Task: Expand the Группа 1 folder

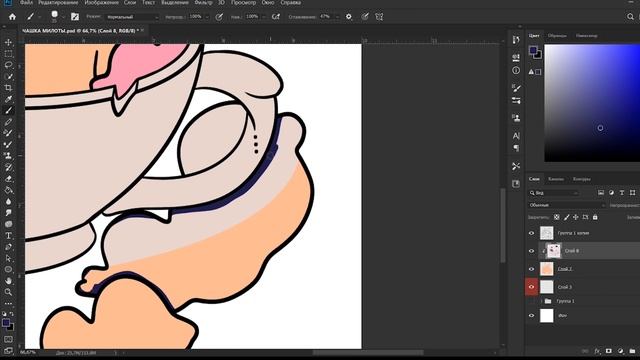Action: [542, 301]
